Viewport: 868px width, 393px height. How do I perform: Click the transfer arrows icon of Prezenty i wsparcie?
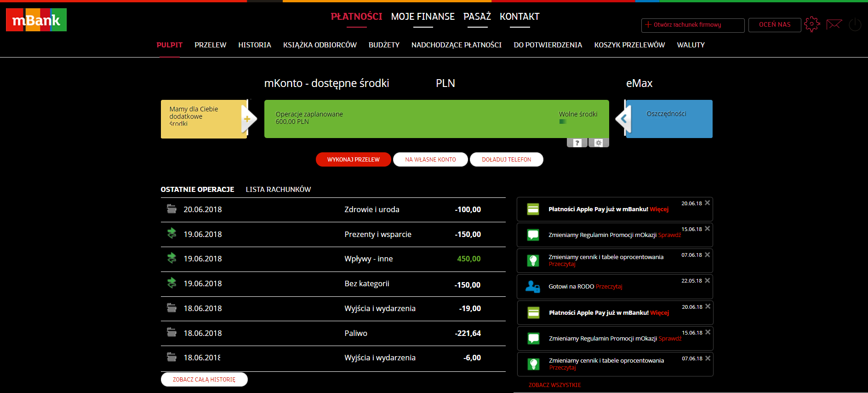[171, 233]
